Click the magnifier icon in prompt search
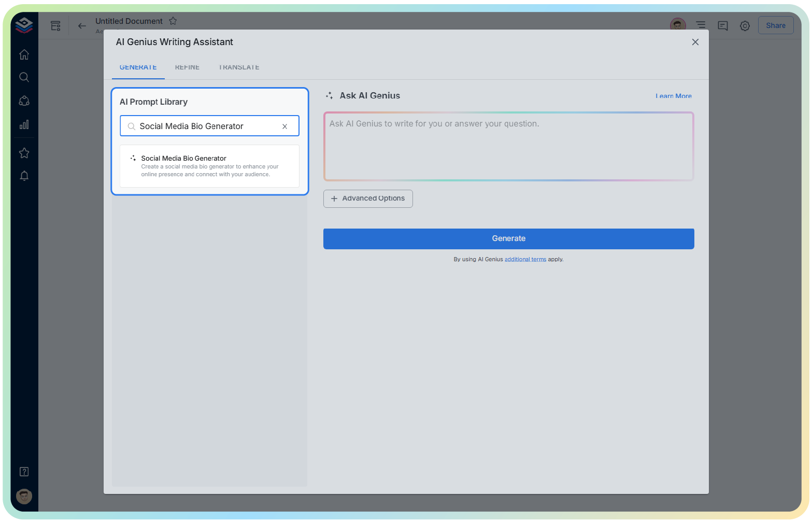The width and height of the screenshot is (812, 524). (x=132, y=126)
